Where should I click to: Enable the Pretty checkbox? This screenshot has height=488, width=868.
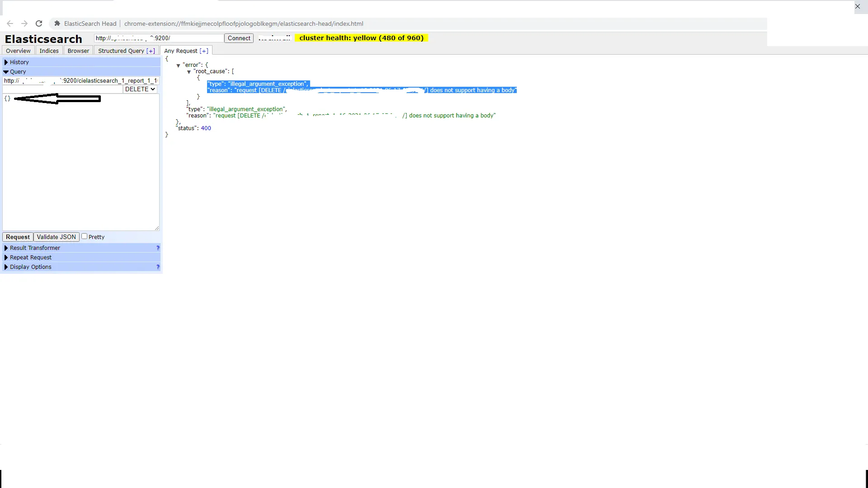[x=84, y=236]
